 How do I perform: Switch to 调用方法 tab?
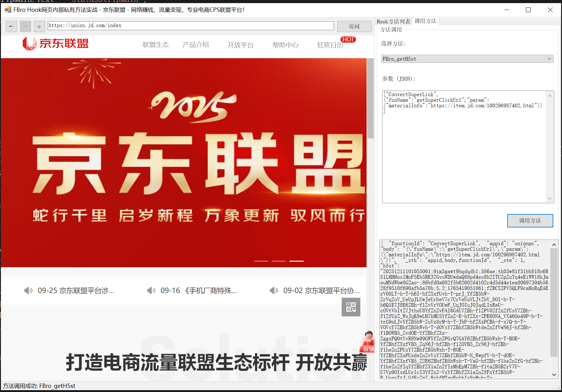[x=425, y=21]
